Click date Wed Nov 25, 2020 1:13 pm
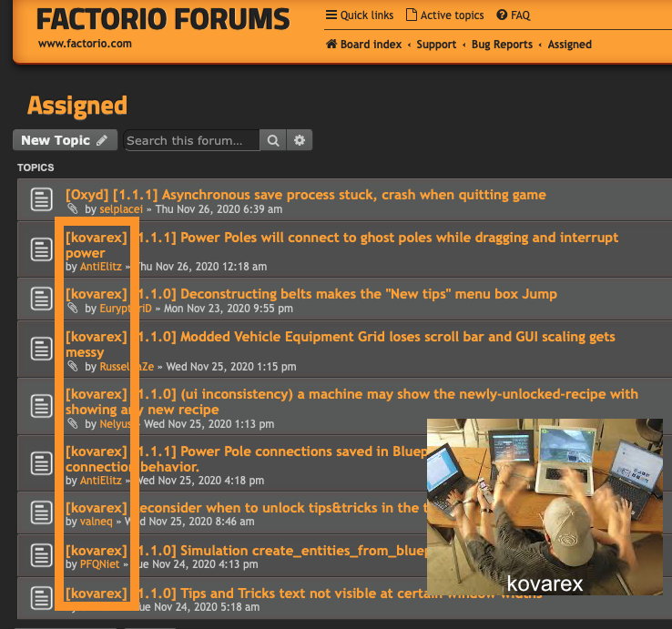The image size is (672, 629). click(x=209, y=424)
